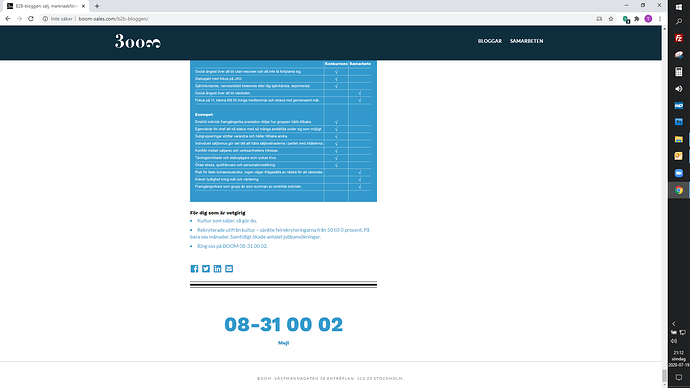The width and height of the screenshot is (690, 388).
Task: Go to the Boom logo homepage
Action: coord(138,41)
